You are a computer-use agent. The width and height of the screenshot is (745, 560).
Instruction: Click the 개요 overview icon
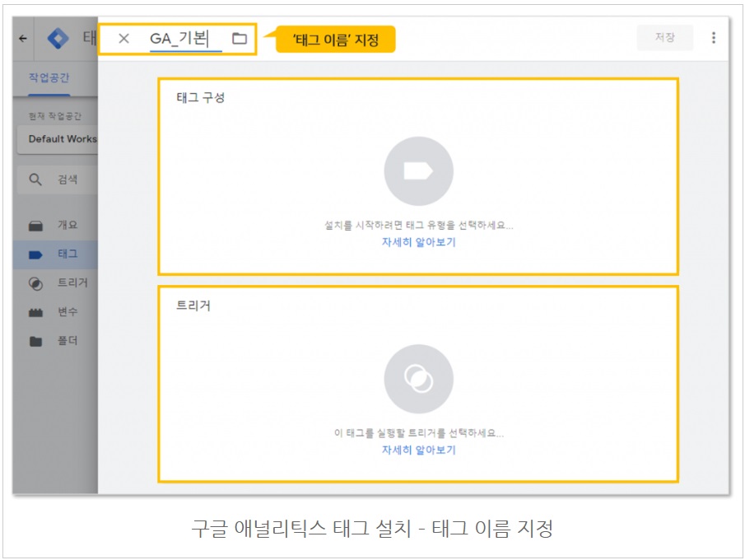35,226
